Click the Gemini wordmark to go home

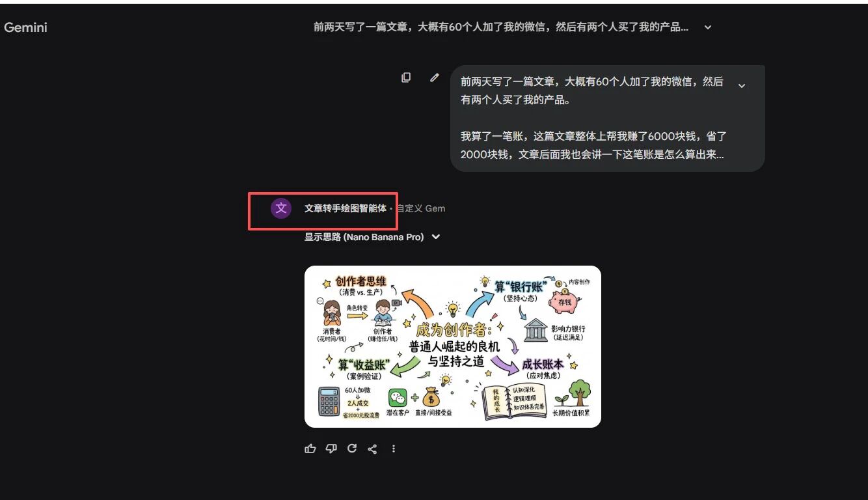click(25, 27)
